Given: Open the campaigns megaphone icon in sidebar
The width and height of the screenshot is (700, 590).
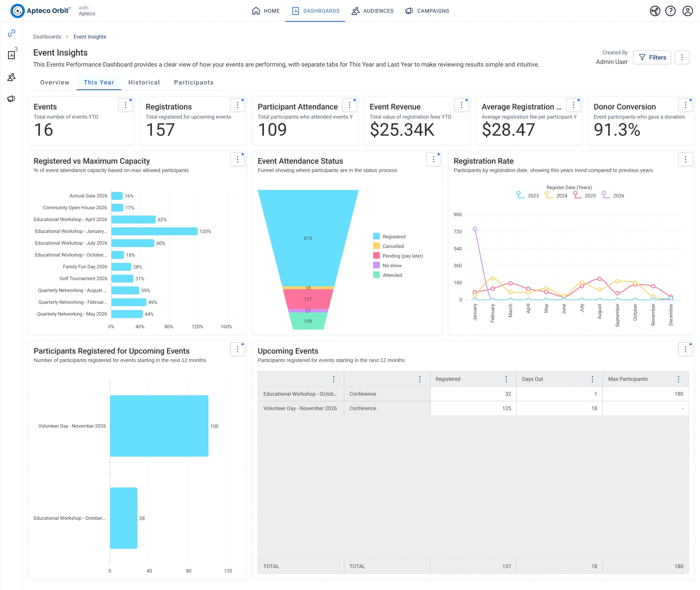Looking at the screenshot, I should click(x=12, y=99).
